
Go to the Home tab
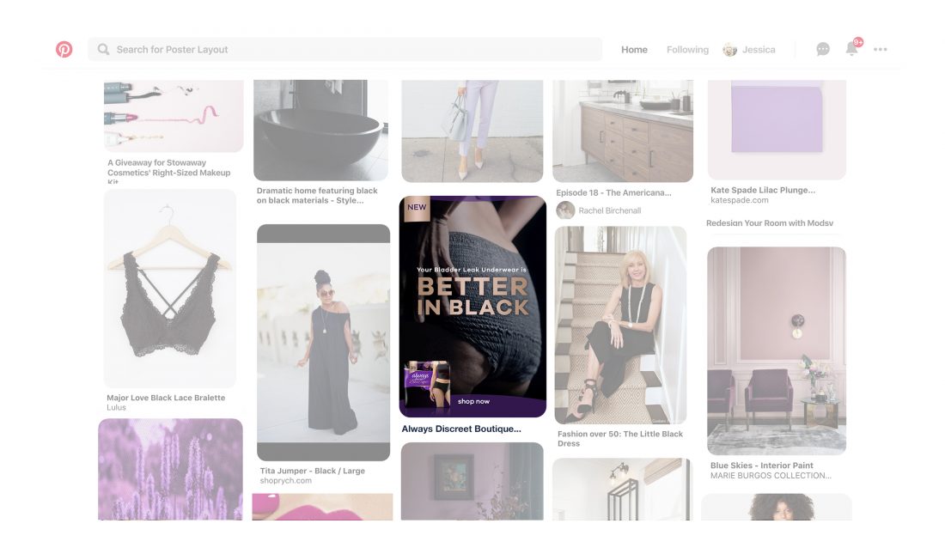tap(634, 50)
